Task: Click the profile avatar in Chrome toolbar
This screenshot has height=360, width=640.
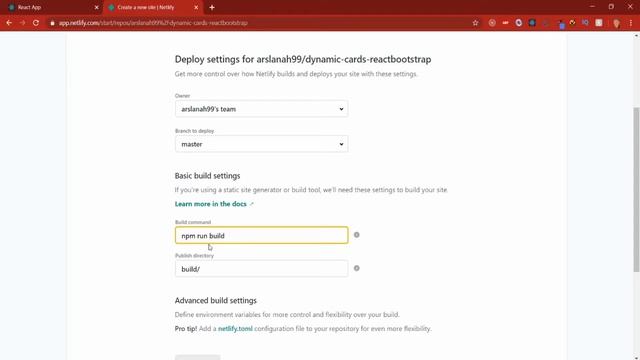Action: point(616,23)
